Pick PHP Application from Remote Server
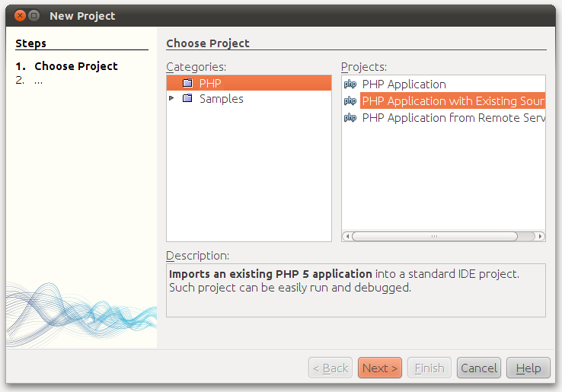The height and width of the screenshot is (392, 562). click(x=452, y=118)
